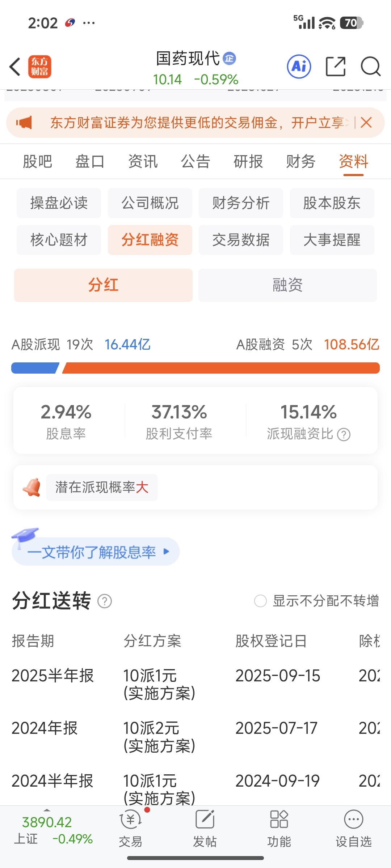The height and width of the screenshot is (868, 391).
Task: Tap the back arrow icon
Action: [15, 67]
